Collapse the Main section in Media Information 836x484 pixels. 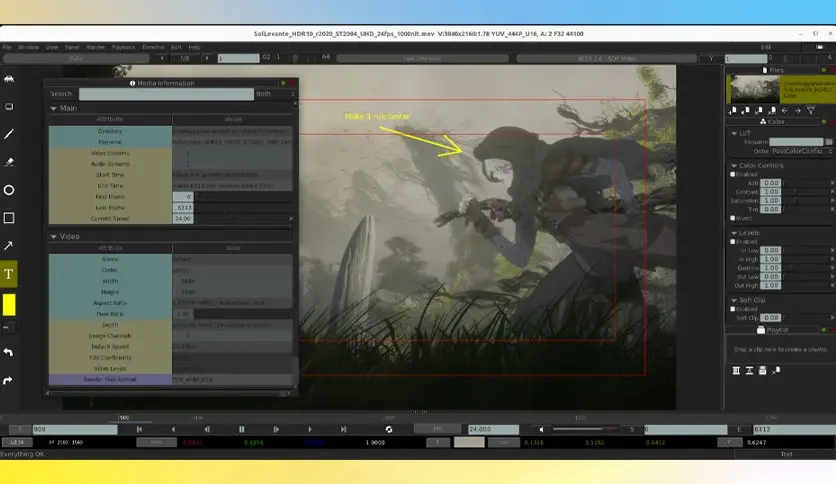53,108
